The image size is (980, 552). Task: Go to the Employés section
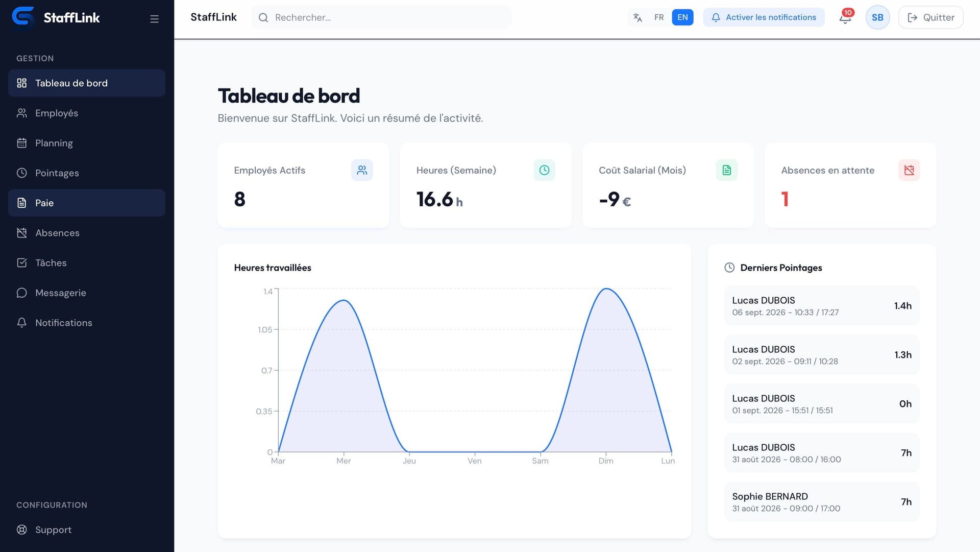click(87, 113)
